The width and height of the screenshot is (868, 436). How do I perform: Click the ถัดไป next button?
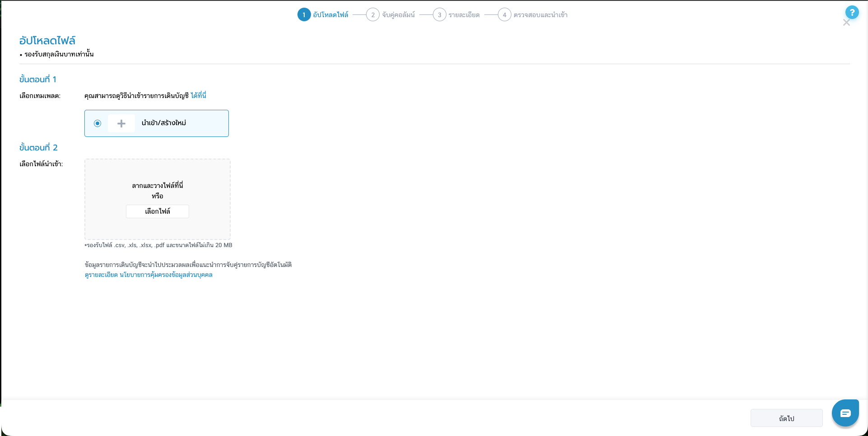click(x=786, y=418)
